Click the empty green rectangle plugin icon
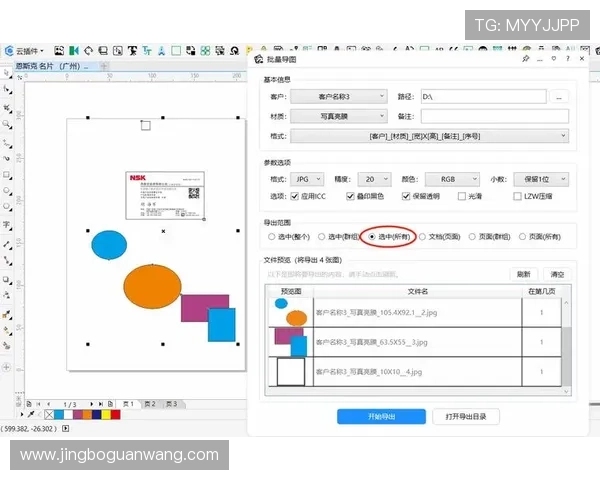This screenshot has width=600, height=480. 176,51
